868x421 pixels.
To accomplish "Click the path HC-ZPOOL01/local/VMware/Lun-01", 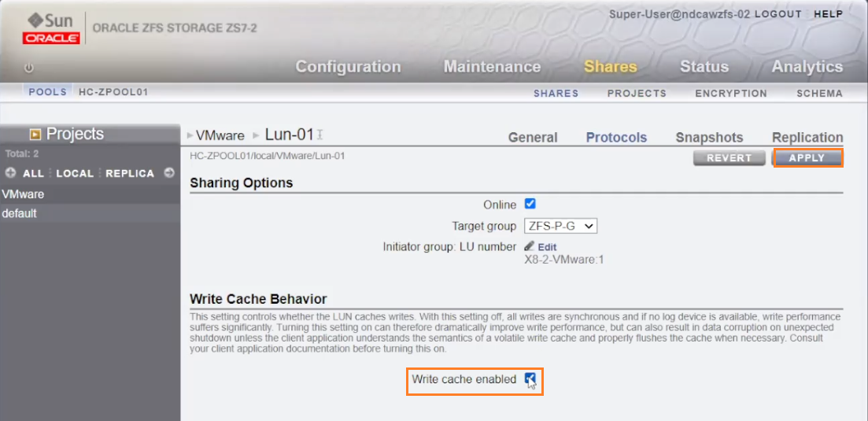I will pos(268,156).
